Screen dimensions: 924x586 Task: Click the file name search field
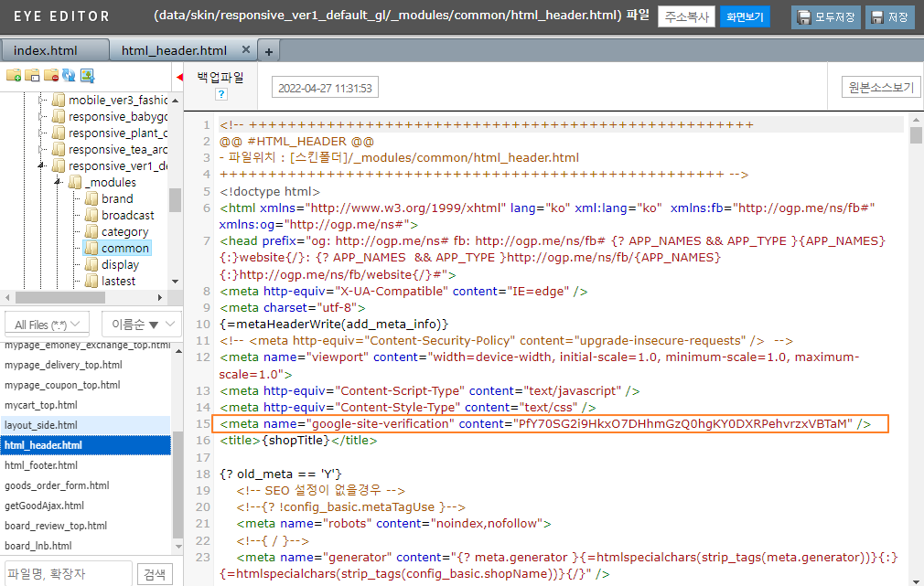(x=66, y=573)
